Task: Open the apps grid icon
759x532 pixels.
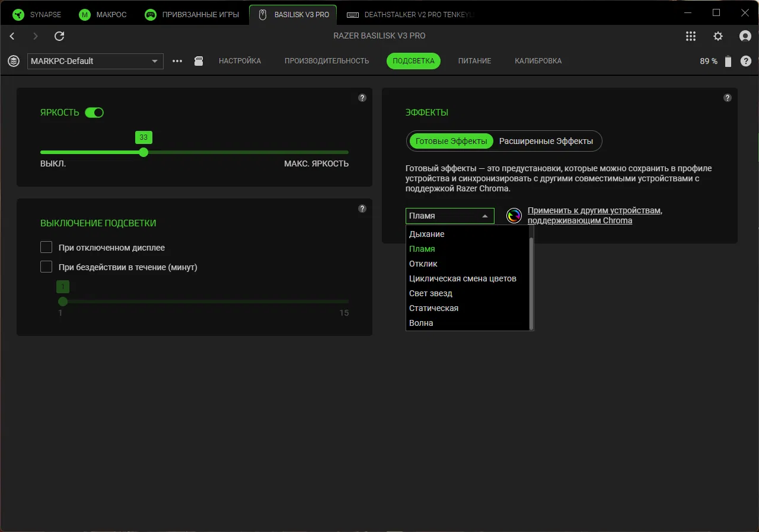Action: click(x=691, y=36)
